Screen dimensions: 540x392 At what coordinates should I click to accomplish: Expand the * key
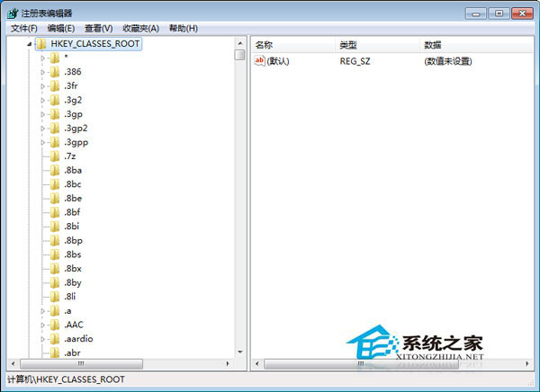(x=42, y=58)
